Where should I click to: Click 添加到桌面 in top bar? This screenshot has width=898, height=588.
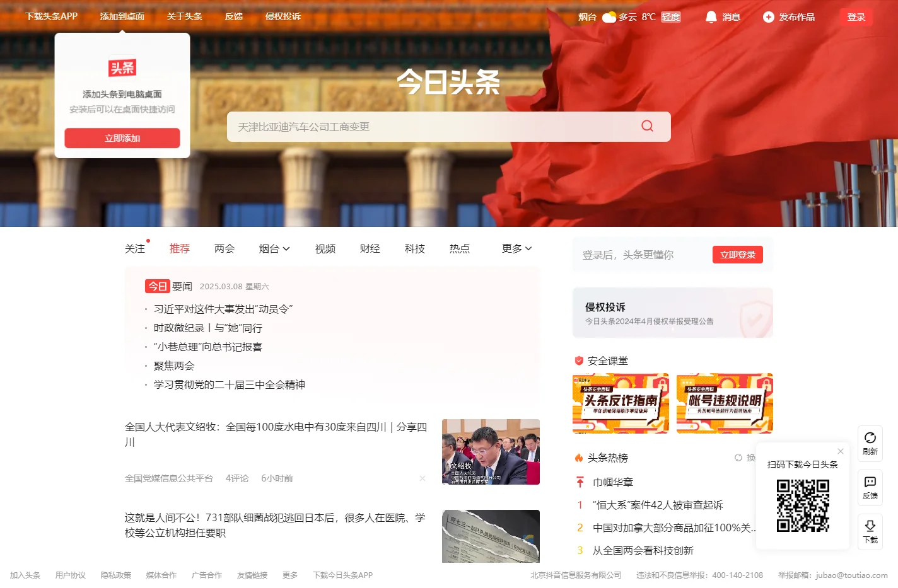(x=122, y=16)
